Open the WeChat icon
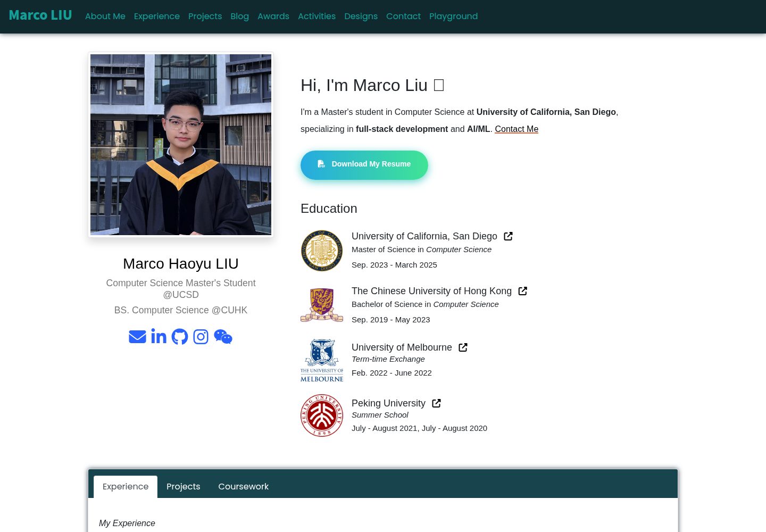Image resolution: width=766 pixels, height=532 pixels. (223, 337)
